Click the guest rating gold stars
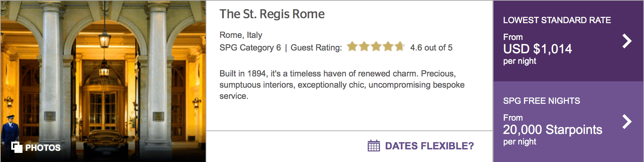The image size is (644, 162). click(376, 46)
